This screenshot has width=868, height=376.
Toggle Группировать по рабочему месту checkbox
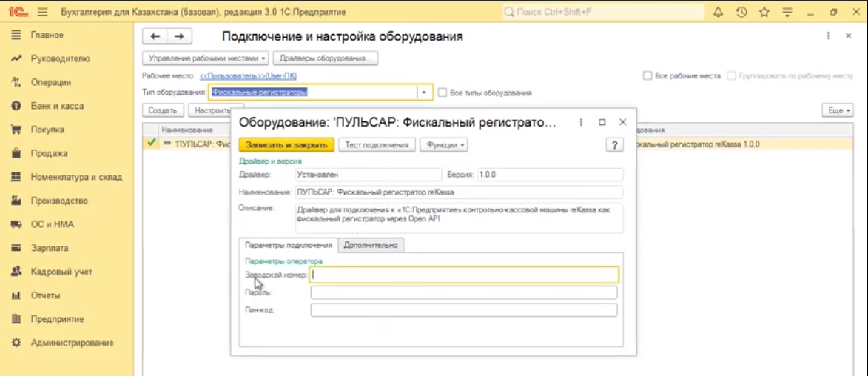tap(732, 75)
